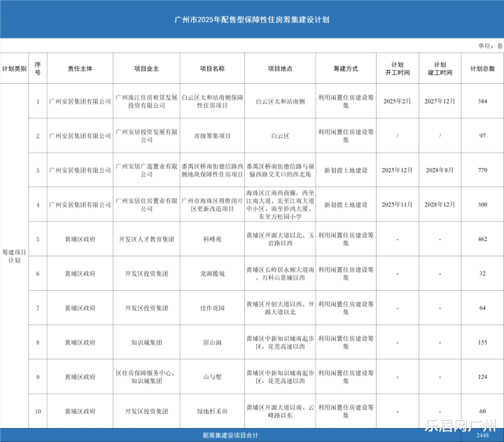Select location 黄埔区开创大道以西、开源大道以北

280,308
